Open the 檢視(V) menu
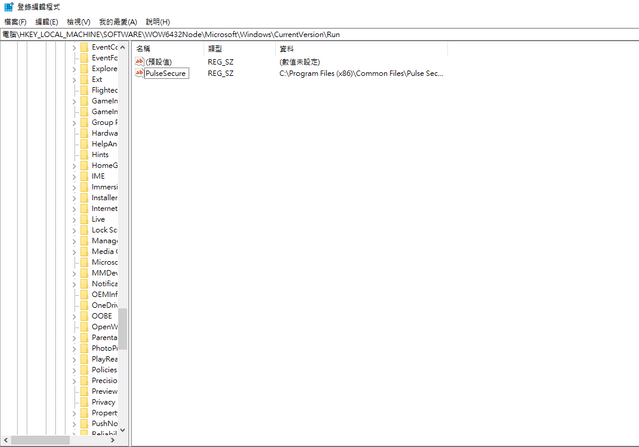 78,21
